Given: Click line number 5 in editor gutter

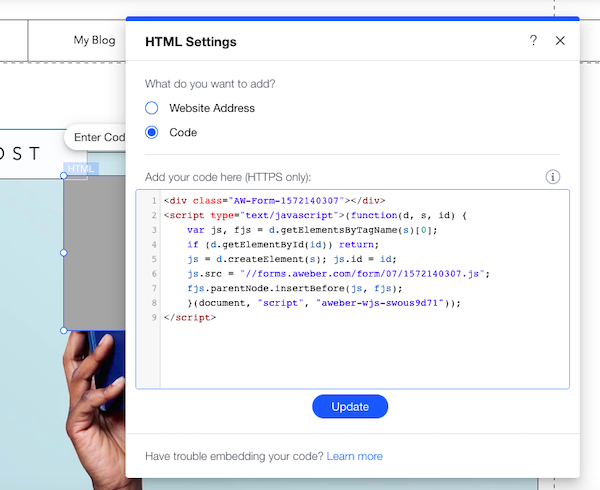Looking at the screenshot, I should (153, 258).
